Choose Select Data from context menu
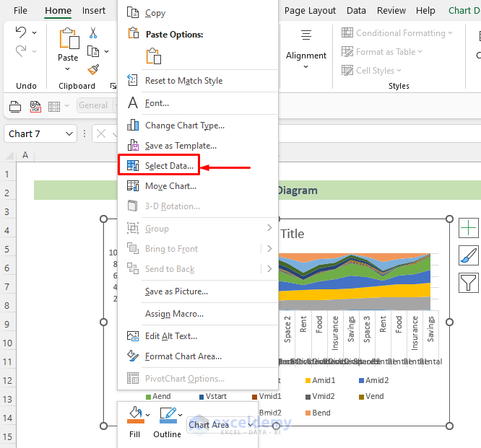 point(169,166)
